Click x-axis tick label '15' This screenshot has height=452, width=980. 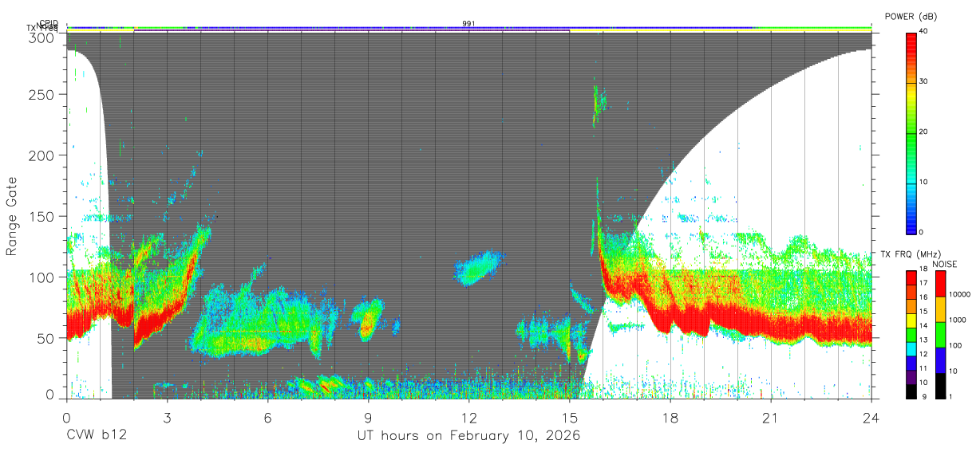(x=569, y=417)
